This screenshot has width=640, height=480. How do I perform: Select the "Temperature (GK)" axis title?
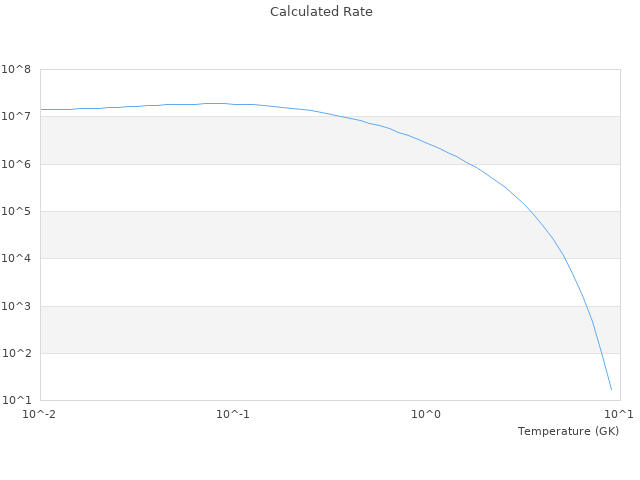(x=568, y=431)
